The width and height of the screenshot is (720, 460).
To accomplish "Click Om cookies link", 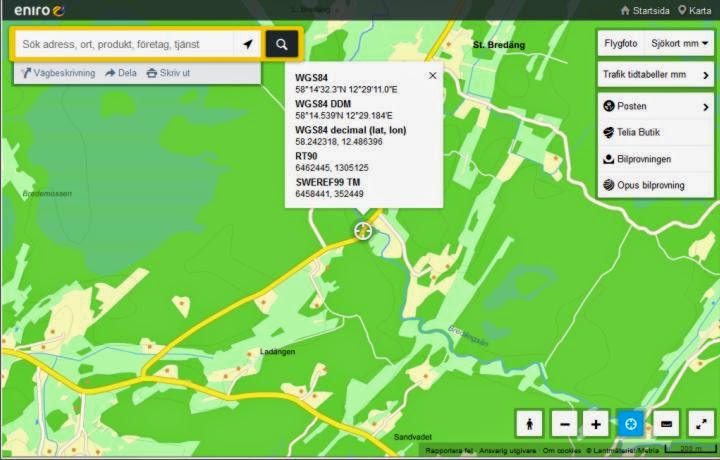I will [562, 451].
